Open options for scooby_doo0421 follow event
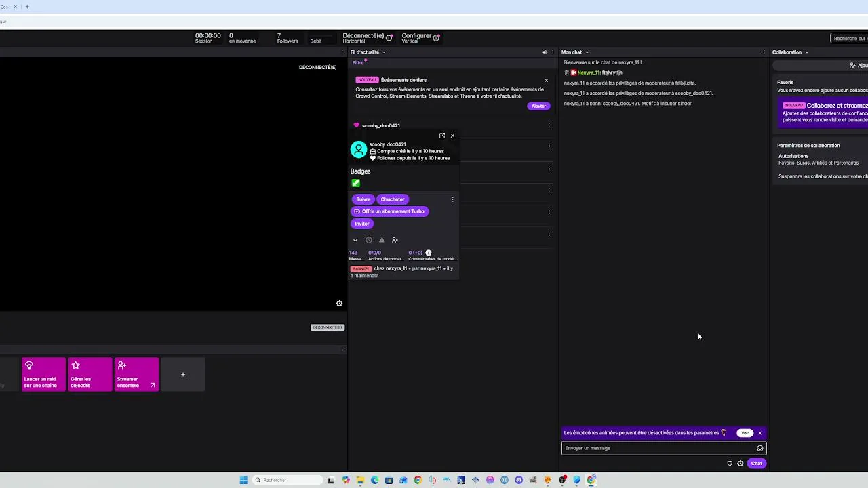This screenshot has height=488, width=868. [x=549, y=125]
